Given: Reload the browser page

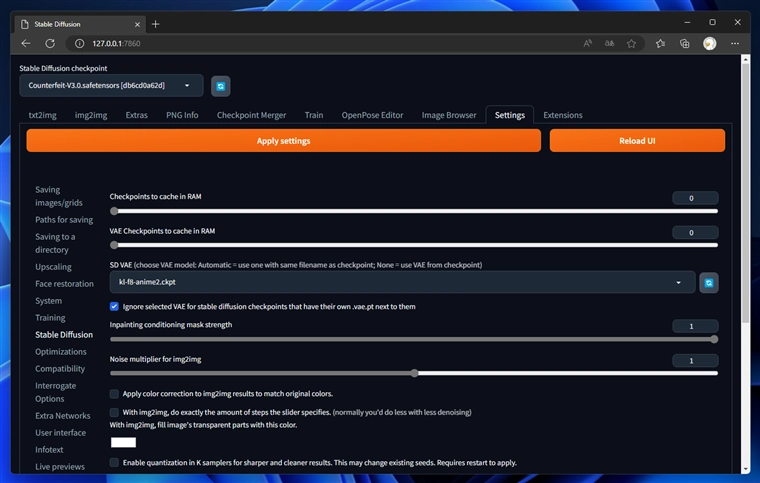Looking at the screenshot, I should (x=50, y=43).
